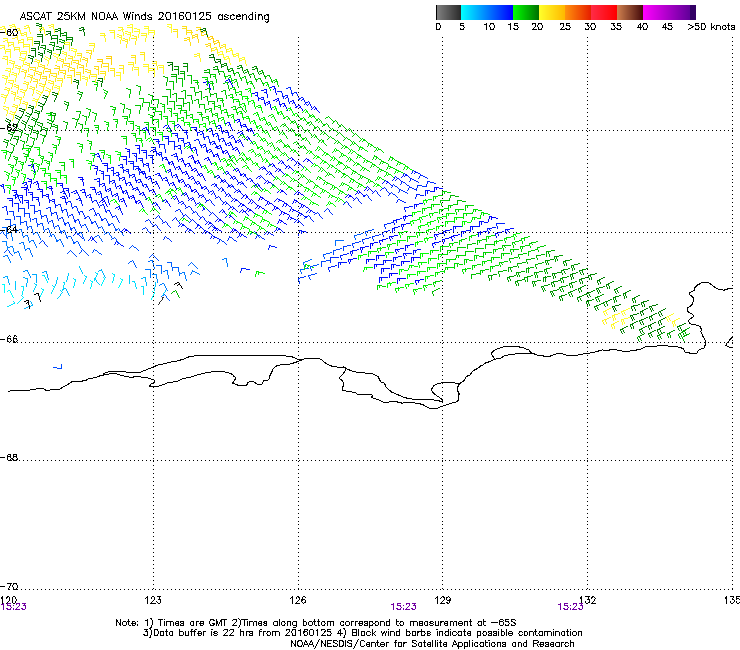Click the yellow 20-25 knots color segment
The image size is (740, 650).
tap(552, 12)
